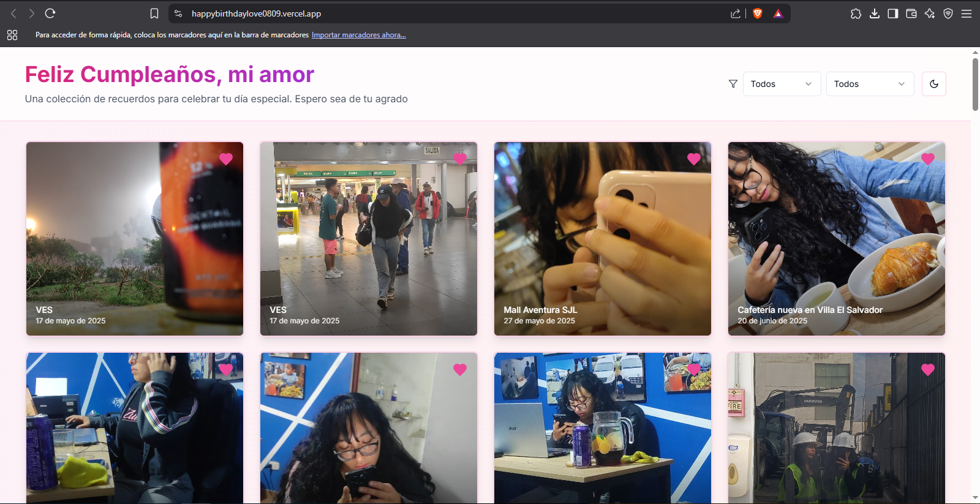980x504 pixels.
Task: Open the Brave Rewards triangle icon
Action: (x=778, y=13)
